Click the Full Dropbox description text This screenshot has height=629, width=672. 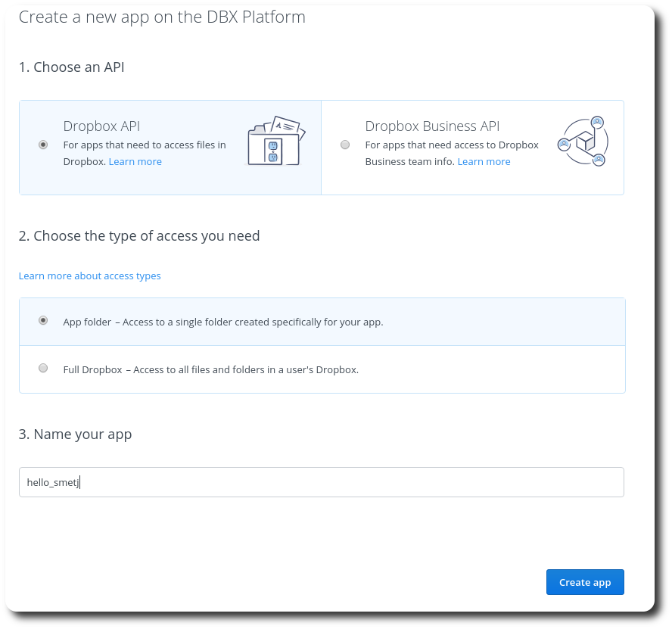211,369
